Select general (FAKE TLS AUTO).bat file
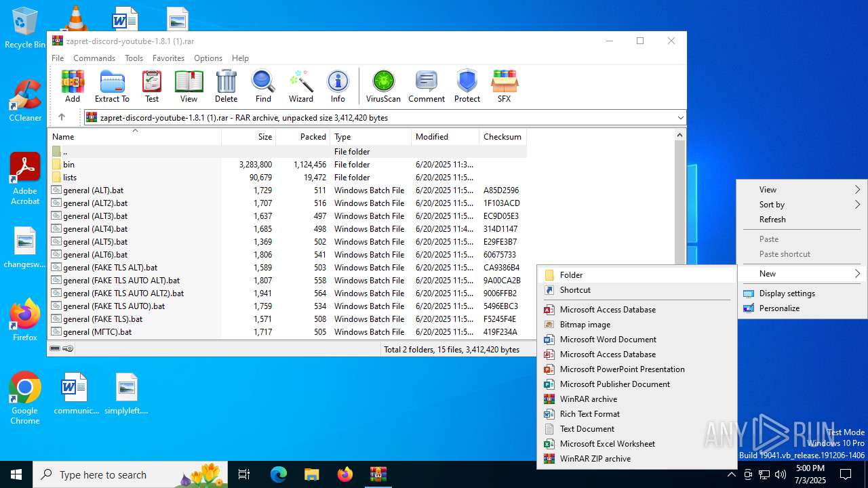The image size is (868, 488). 288,306
